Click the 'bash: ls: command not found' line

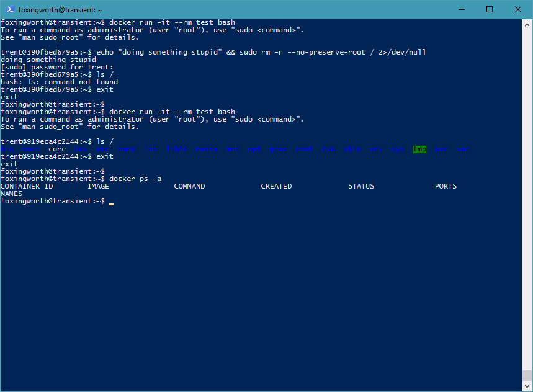(59, 82)
